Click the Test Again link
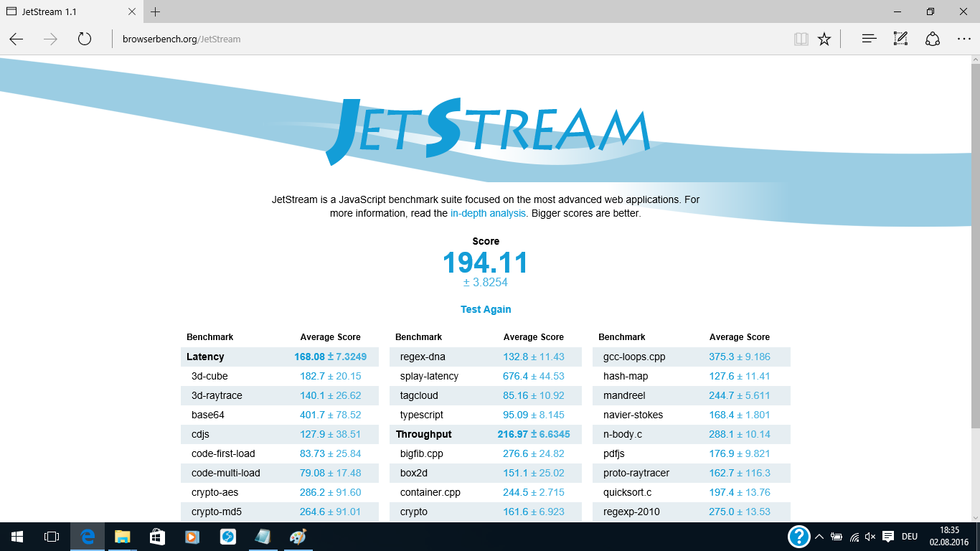 click(486, 309)
